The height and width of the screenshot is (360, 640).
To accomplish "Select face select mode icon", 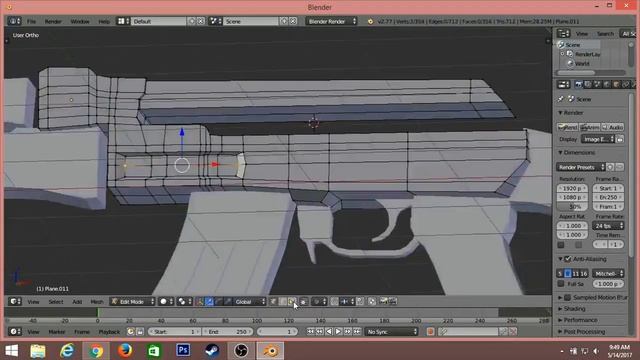I will tap(292, 302).
